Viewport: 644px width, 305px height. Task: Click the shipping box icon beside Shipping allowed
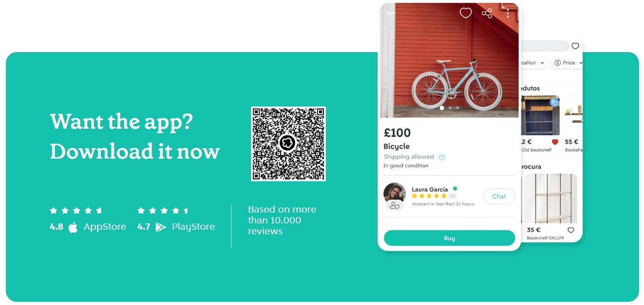442,157
